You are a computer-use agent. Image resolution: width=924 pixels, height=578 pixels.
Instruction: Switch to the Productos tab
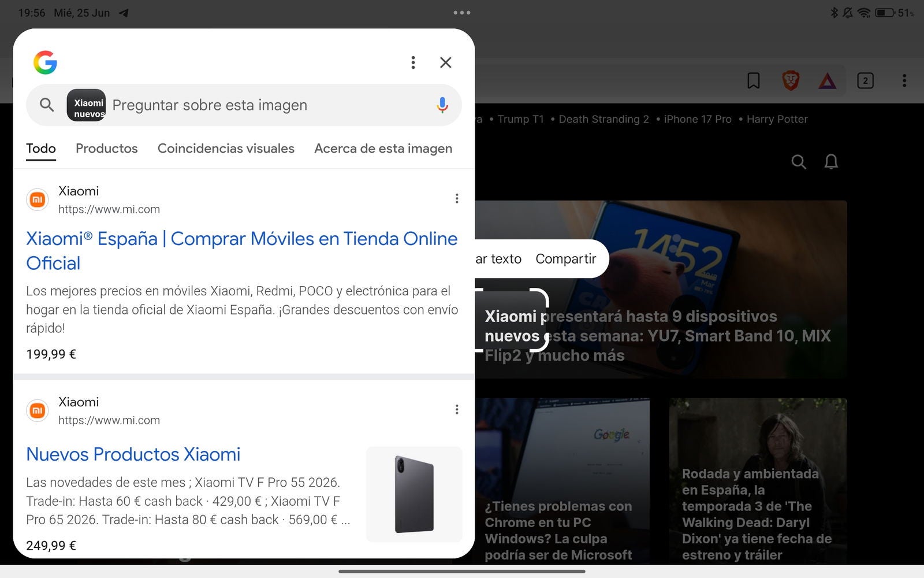click(x=107, y=149)
